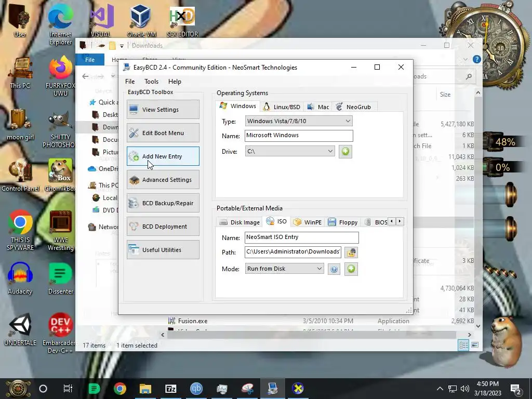532x399 pixels.
Task: Select Fusion.exe in Downloads list
Action: (x=192, y=321)
